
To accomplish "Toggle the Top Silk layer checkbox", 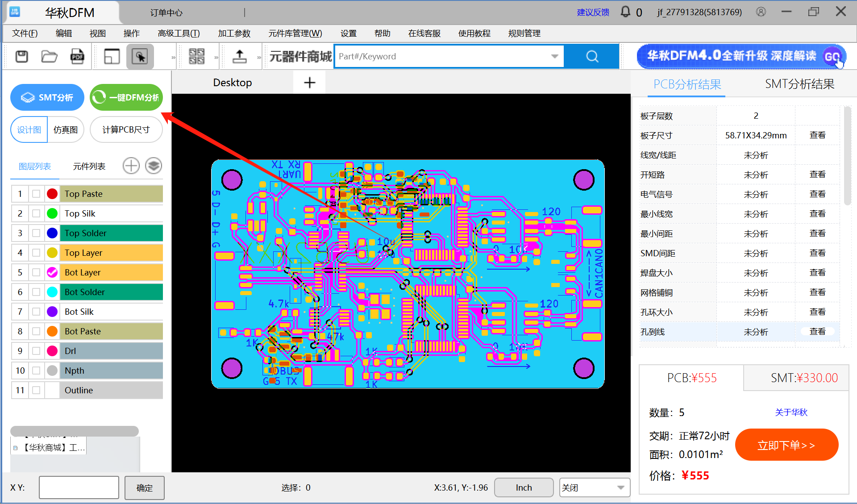I will [36, 213].
